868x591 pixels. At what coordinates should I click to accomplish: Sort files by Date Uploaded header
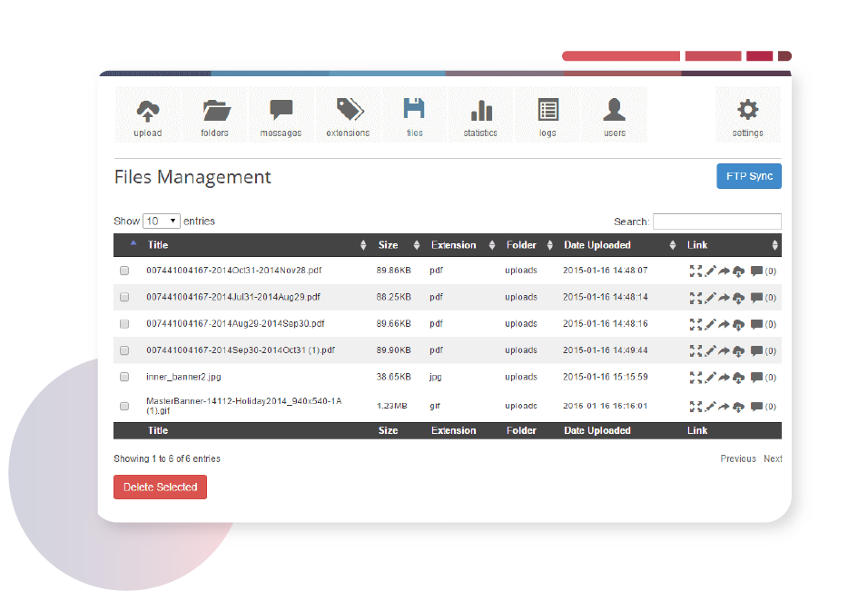click(x=597, y=245)
